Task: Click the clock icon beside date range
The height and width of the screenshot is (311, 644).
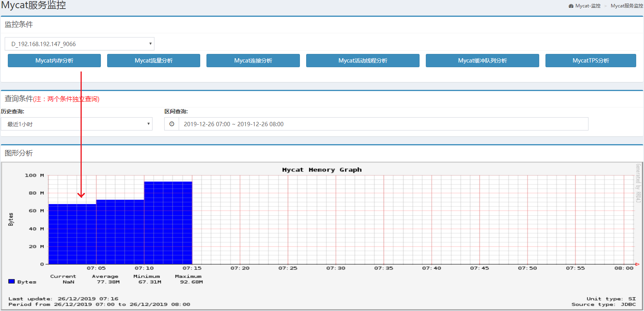Action: click(172, 124)
